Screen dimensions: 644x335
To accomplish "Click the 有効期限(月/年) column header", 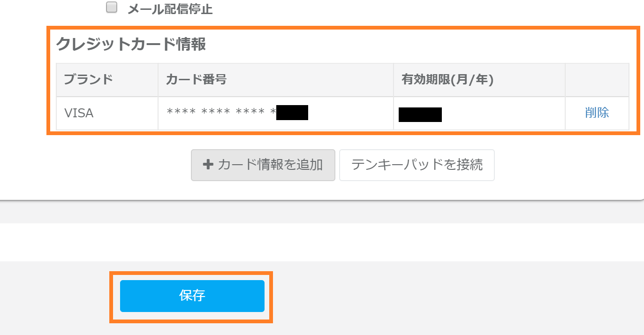I will click(447, 79).
